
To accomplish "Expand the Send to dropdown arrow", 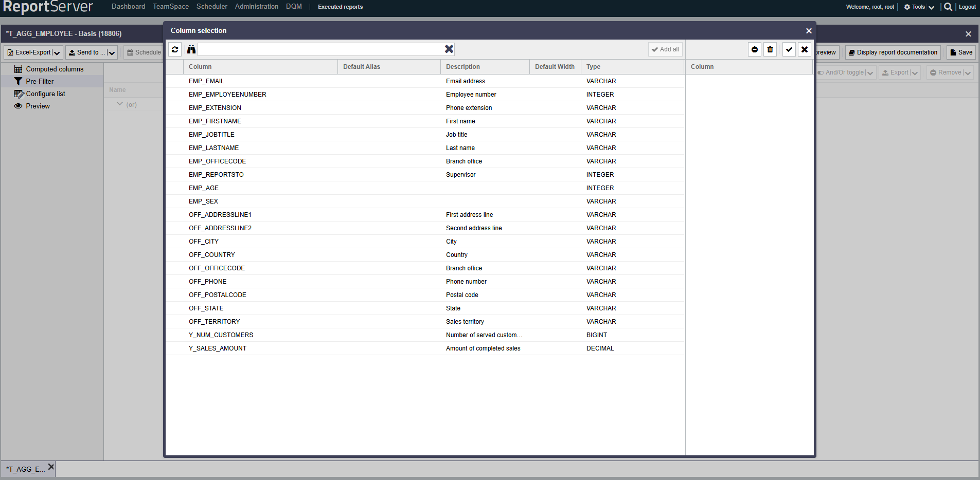I will pos(112,52).
